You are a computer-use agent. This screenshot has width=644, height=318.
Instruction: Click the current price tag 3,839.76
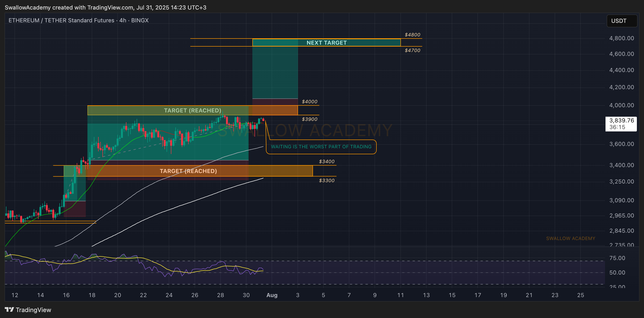(621, 124)
